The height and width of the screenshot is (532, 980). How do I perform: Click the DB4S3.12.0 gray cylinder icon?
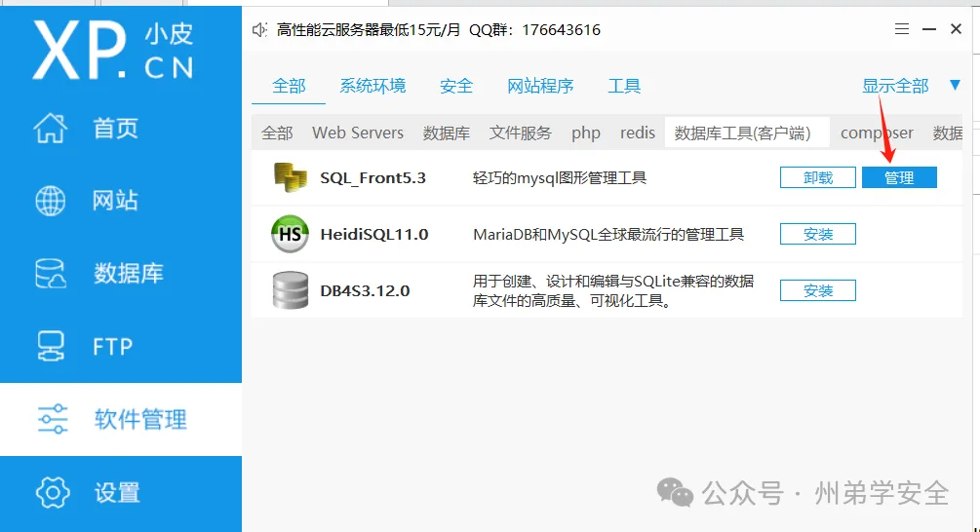click(x=290, y=290)
